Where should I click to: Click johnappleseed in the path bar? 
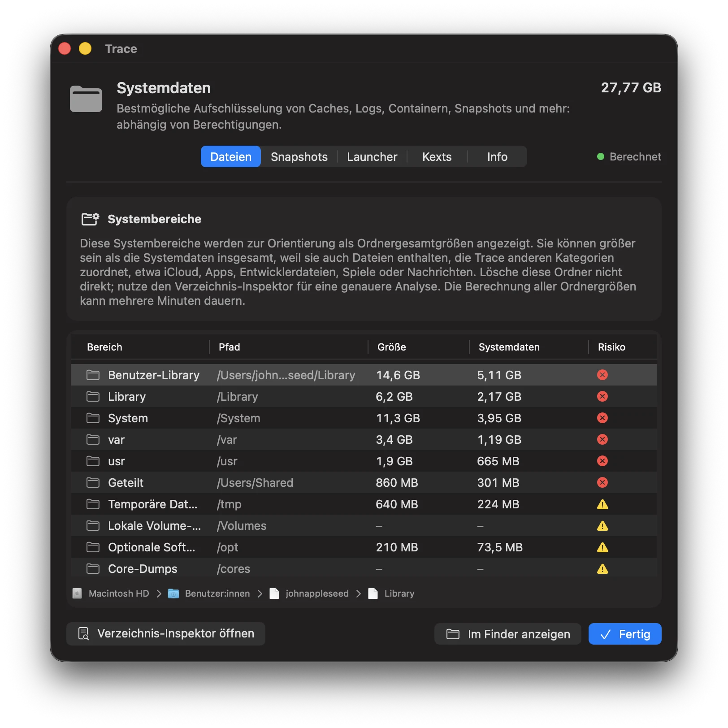[x=309, y=594]
